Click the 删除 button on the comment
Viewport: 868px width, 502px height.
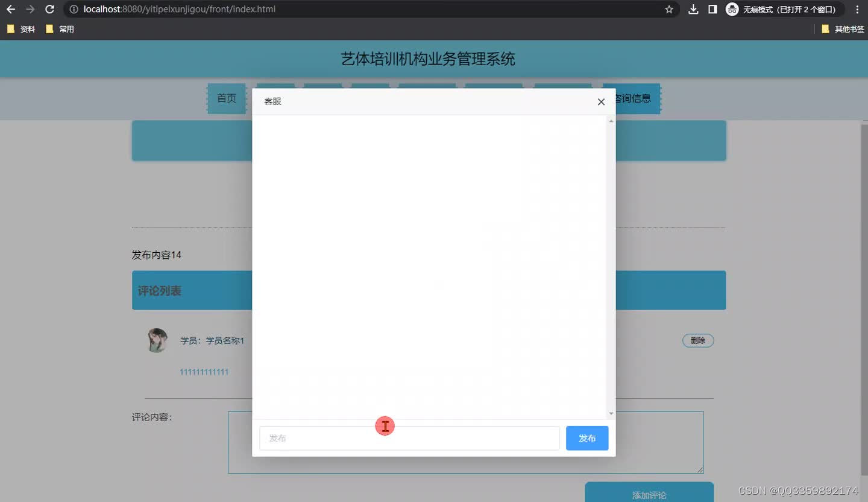[x=698, y=340]
